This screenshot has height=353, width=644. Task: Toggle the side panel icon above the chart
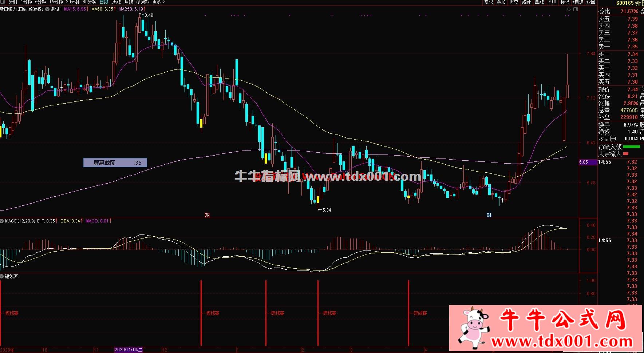pyautogui.click(x=576, y=9)
